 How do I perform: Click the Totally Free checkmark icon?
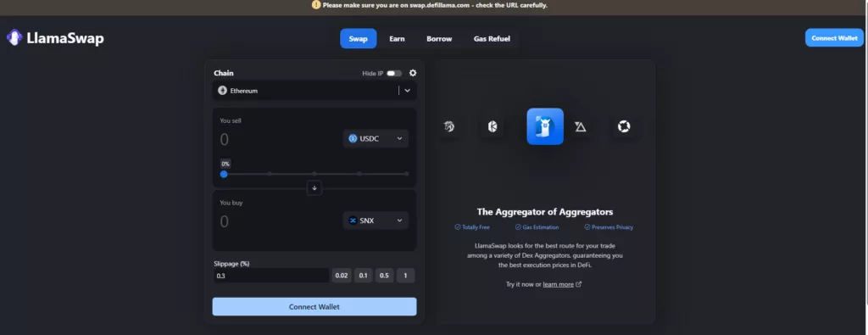457,227
